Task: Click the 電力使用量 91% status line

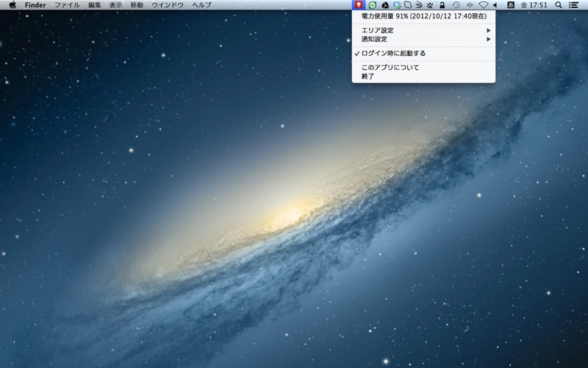Action: 423,16
